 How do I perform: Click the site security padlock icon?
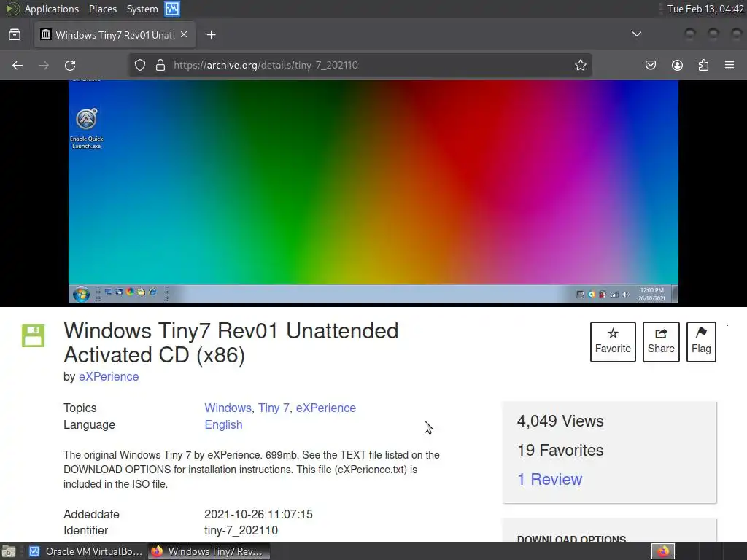coord(160,65)
